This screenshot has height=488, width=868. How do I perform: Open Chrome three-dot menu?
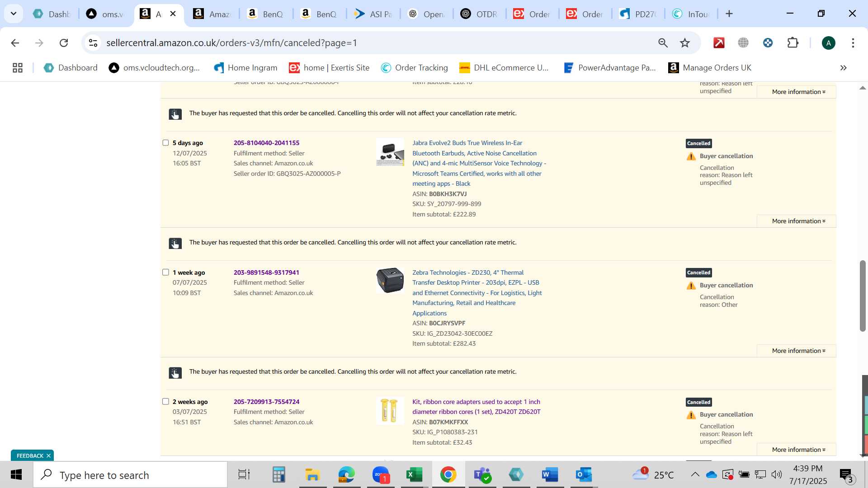(853, 43)
